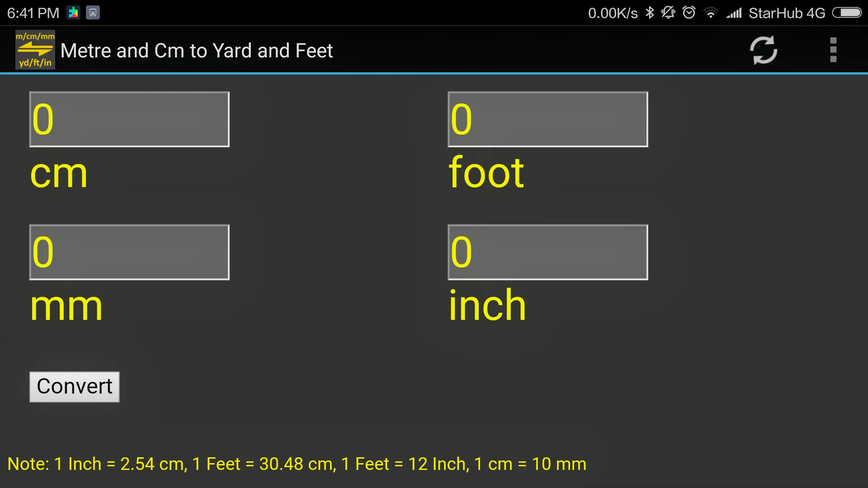Tap the Wi-Fi icon in the status bar
The image size is (868, 488).
pyautogui.click(x=711, y=13)
